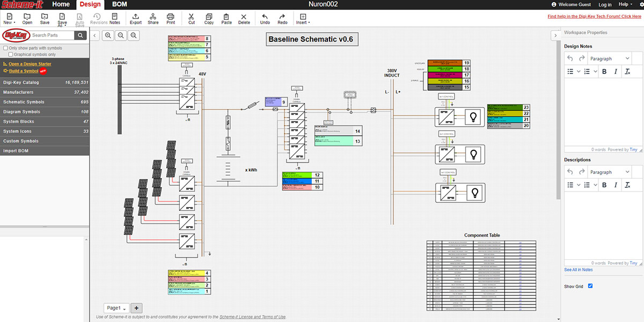Viewport: 644px width, 322px height.
Task: Toggle Graphical symbols only checkbox
Action: click(x=11, y=55)
